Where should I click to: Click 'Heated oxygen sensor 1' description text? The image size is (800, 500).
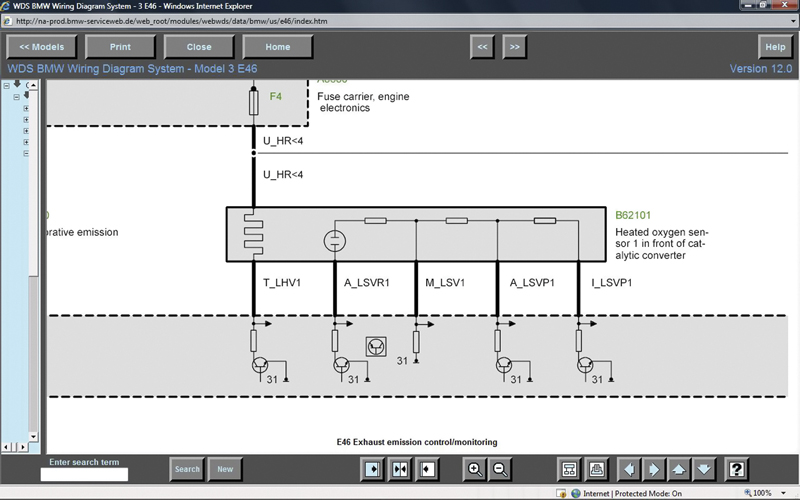662,243
